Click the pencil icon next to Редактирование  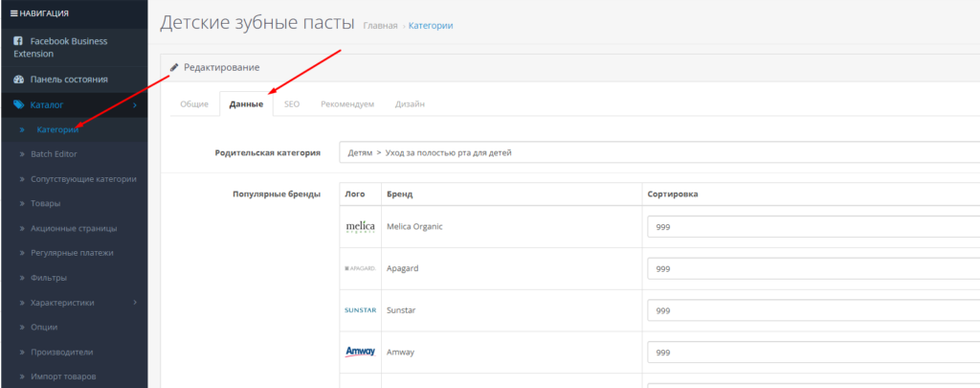tap(174, 67)
